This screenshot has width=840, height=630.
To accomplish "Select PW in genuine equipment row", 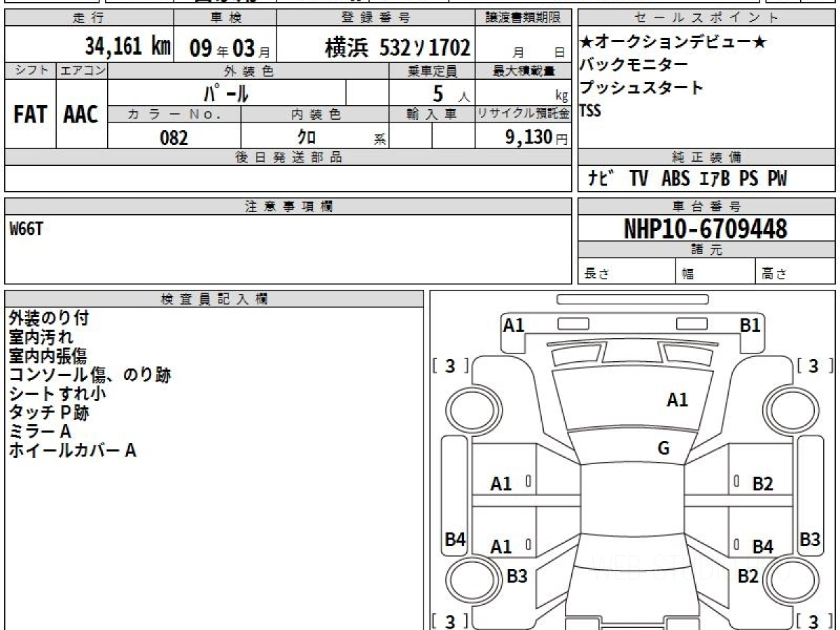I will coord(777,179).
